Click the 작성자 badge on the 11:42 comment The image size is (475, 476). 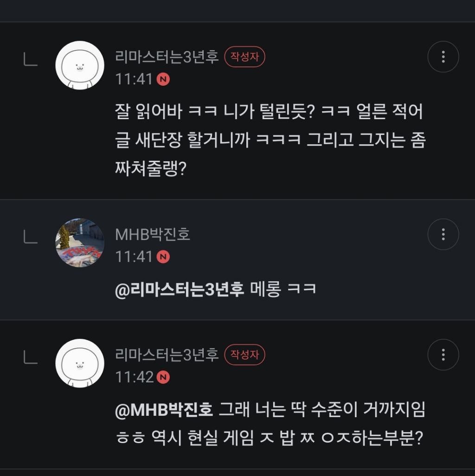click(244, 355)
